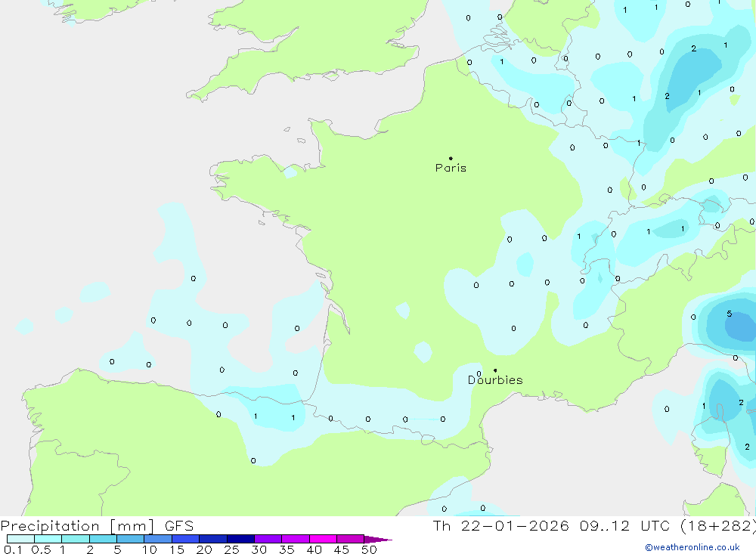This screenshot has width=756, height=554.
Task: Click the 'Precipitation [mm]' title text
Action: pos(77,525)
